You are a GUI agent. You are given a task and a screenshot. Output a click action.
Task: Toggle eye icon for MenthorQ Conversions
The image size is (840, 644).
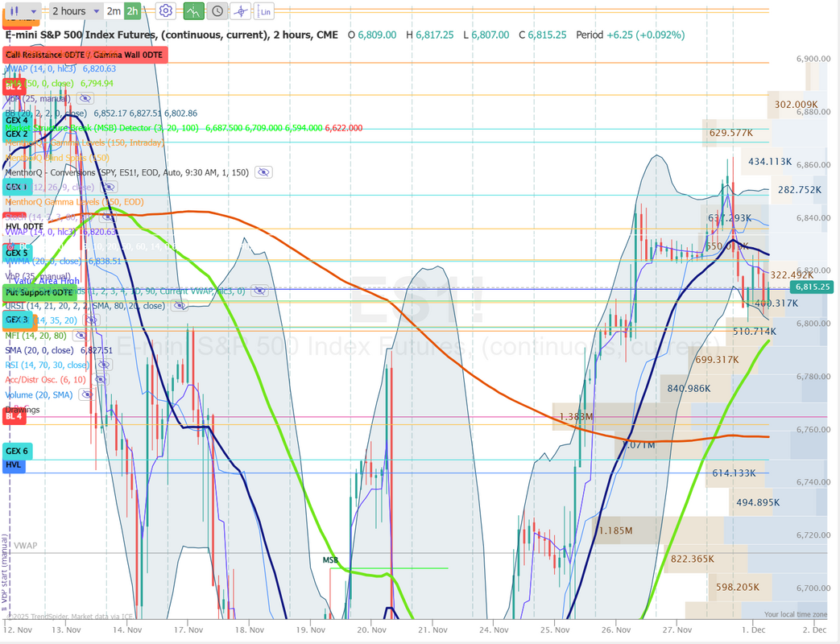pos(263,171)
